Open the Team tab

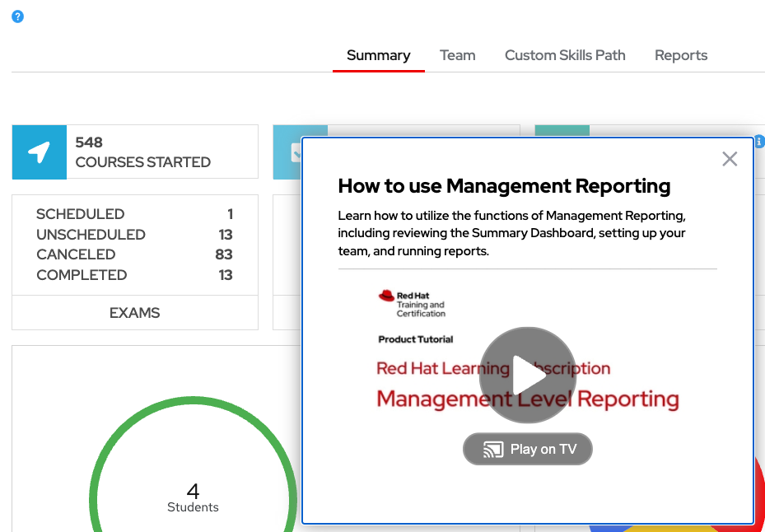(x=457, y=55)
